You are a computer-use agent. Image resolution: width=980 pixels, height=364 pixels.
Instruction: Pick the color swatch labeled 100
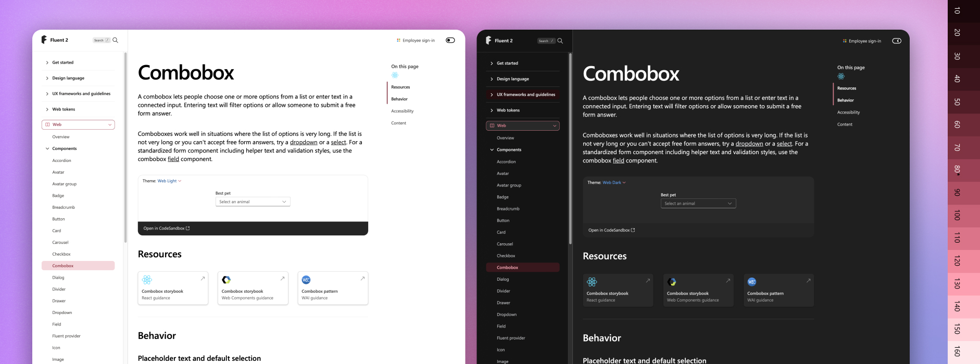[964, 216]
